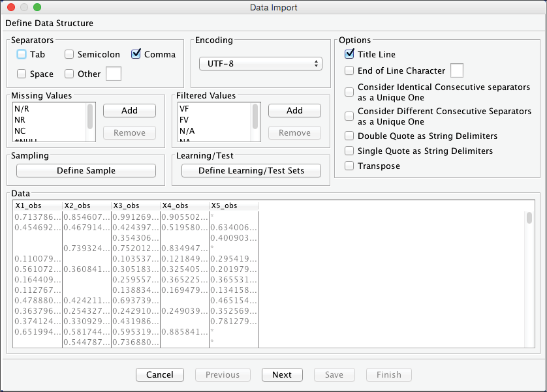The image size is (547, 392).
Task: Cancel the data import
Action: point(160,375)
